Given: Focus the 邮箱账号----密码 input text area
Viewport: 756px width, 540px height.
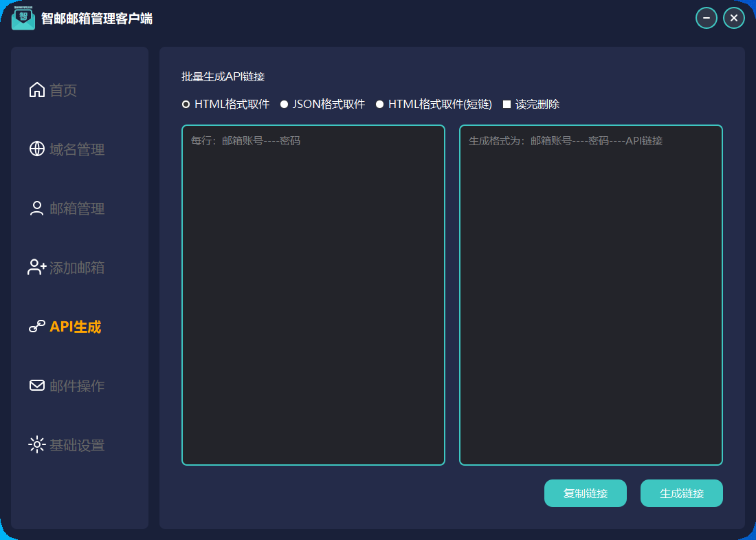Looking at the screenshot, I should (x=313, y=295).
